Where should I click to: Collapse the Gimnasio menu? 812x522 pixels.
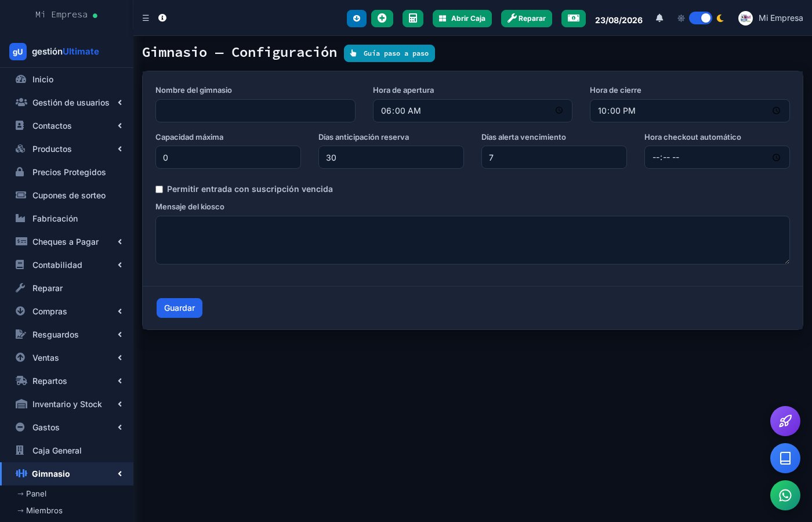click(x=67, y=474)
